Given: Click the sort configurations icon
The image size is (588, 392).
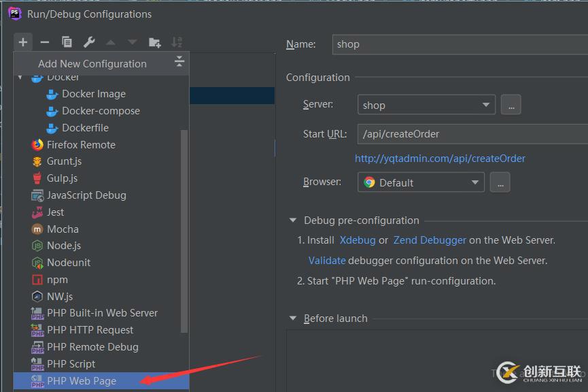Looking at the screenshot, I should (177, 42).
